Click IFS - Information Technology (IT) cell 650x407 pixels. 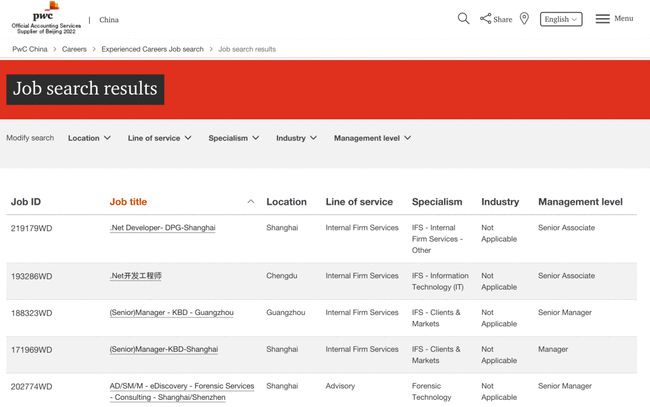pyautogui.click(x=440, y=281)
